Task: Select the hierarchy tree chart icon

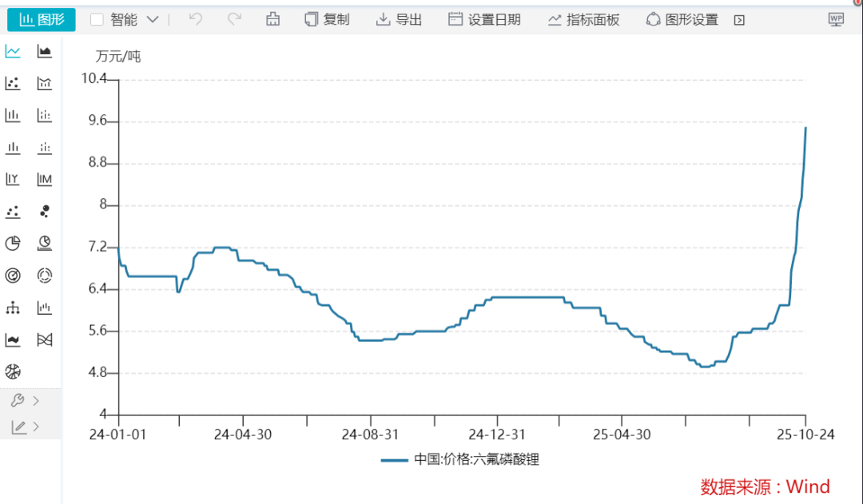Action: (13, 308)
